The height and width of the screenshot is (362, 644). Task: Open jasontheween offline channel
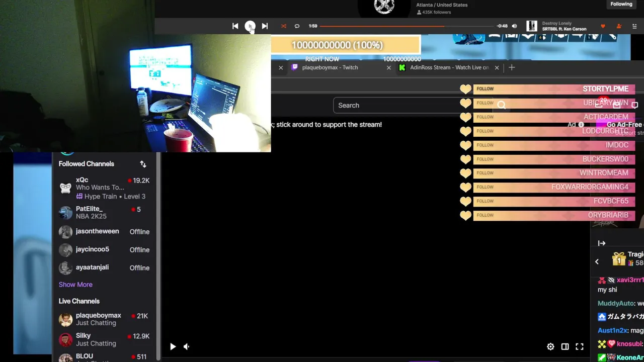[x=104, y=232]
